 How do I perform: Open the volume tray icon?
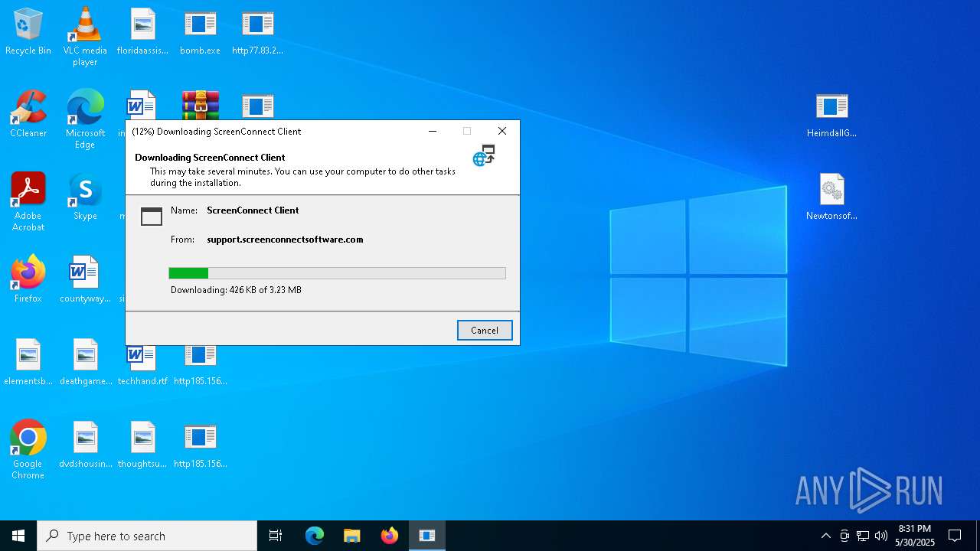(x=881, y=536)
